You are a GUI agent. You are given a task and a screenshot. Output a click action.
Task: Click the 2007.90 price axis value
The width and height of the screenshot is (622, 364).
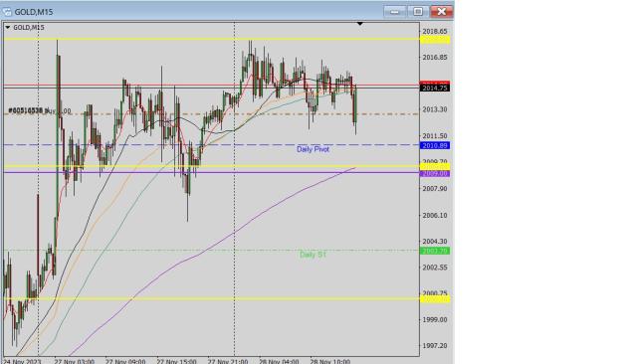click(435, 189)
